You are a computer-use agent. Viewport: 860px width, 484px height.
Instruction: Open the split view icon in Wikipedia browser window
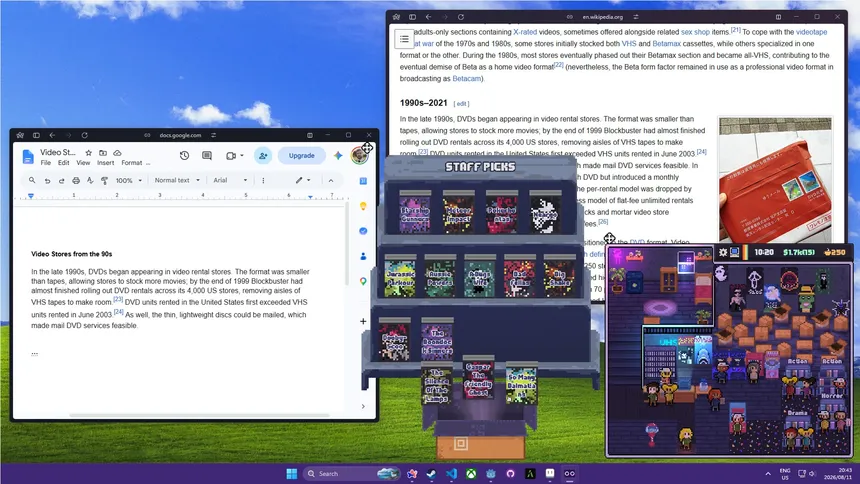click(778, 17)
